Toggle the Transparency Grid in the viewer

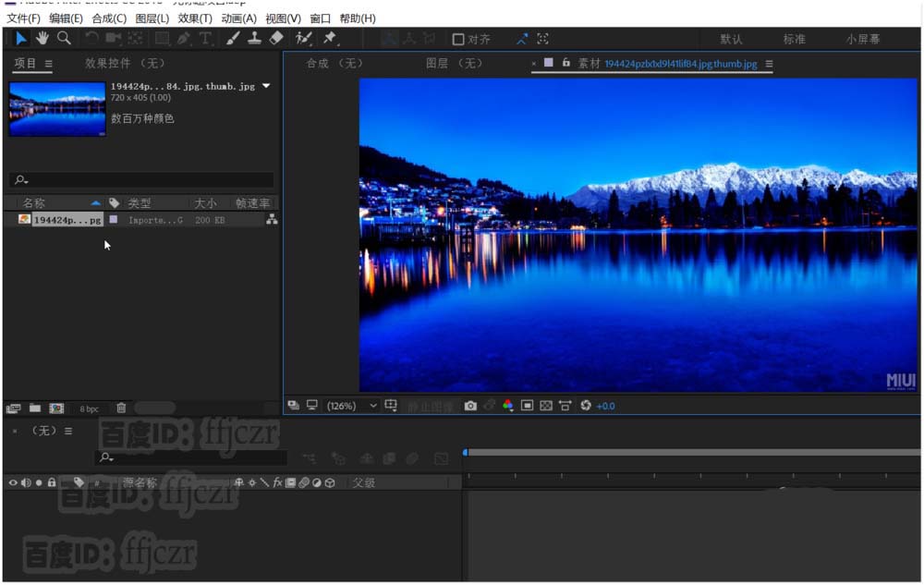tap(546, 406)
